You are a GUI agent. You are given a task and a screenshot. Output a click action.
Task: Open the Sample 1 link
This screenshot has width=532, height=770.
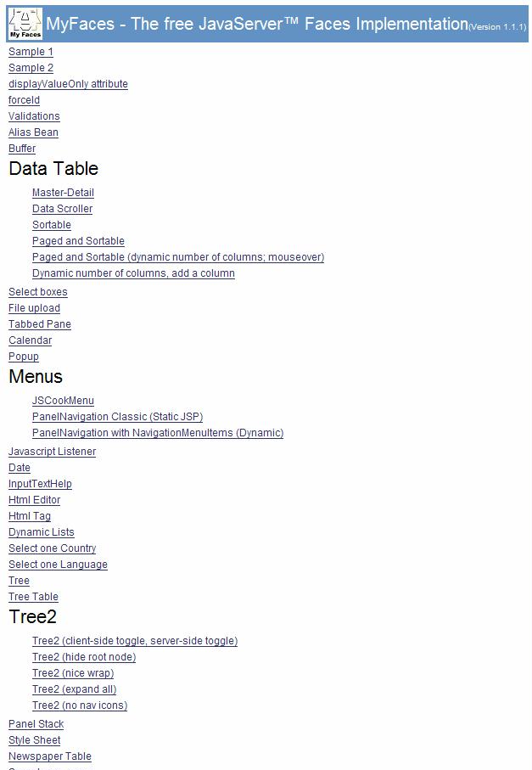point(31,52)
